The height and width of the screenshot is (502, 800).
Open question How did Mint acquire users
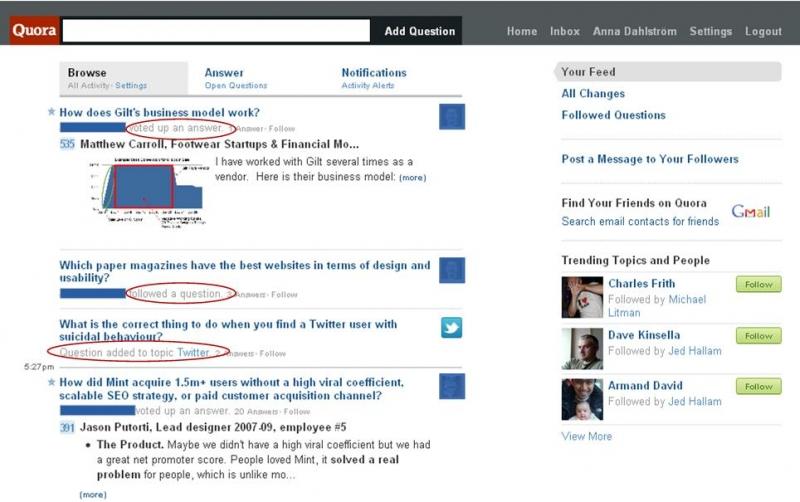(231, 389)
